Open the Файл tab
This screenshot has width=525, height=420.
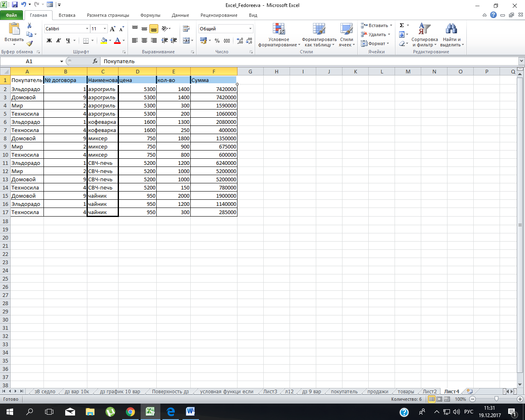point(11,15)
